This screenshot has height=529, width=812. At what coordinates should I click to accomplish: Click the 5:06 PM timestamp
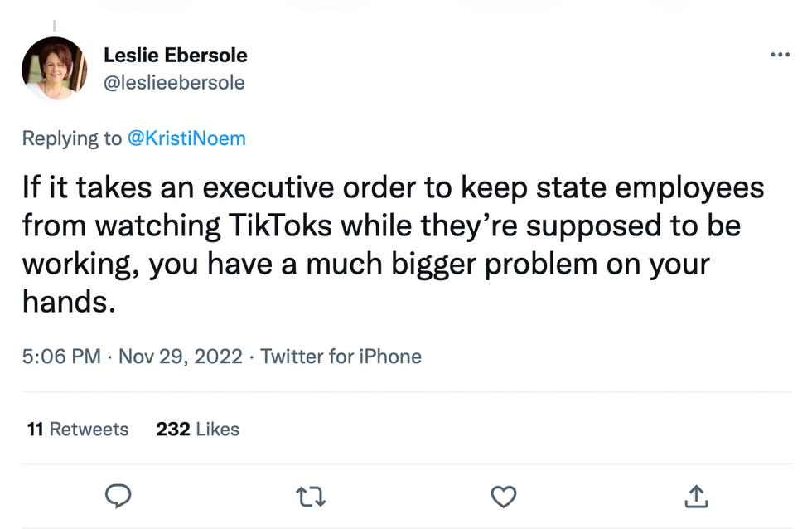pos(61,357)
